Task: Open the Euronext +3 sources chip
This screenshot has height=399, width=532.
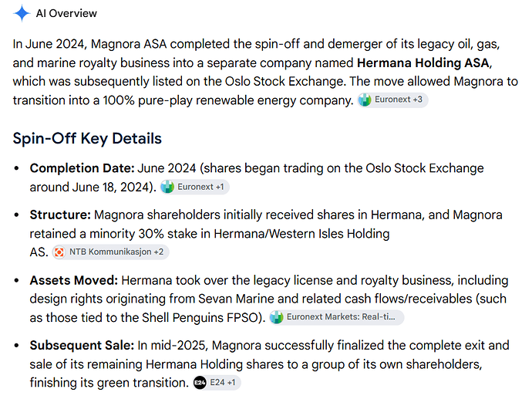Action: point(392,100)
